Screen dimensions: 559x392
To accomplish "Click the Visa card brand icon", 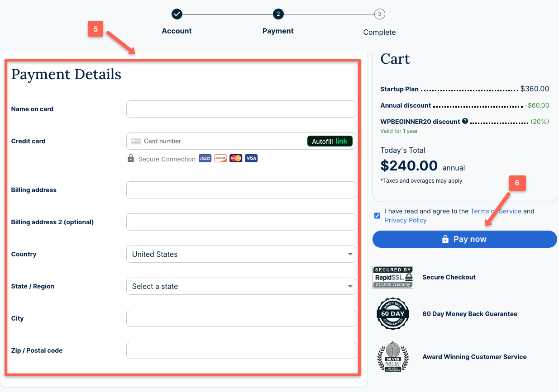I will pyautogui.click(x=251, y=158).
